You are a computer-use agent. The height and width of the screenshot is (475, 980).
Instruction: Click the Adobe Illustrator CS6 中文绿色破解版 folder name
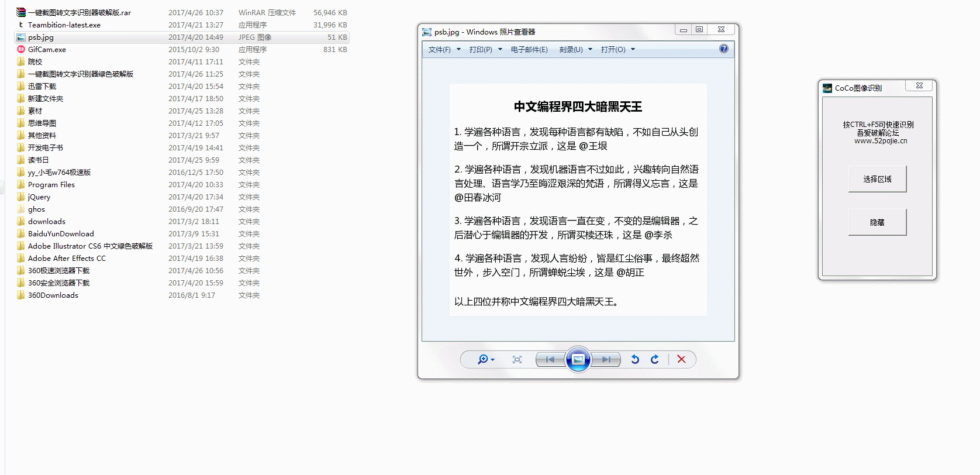[x=91, y=246]
